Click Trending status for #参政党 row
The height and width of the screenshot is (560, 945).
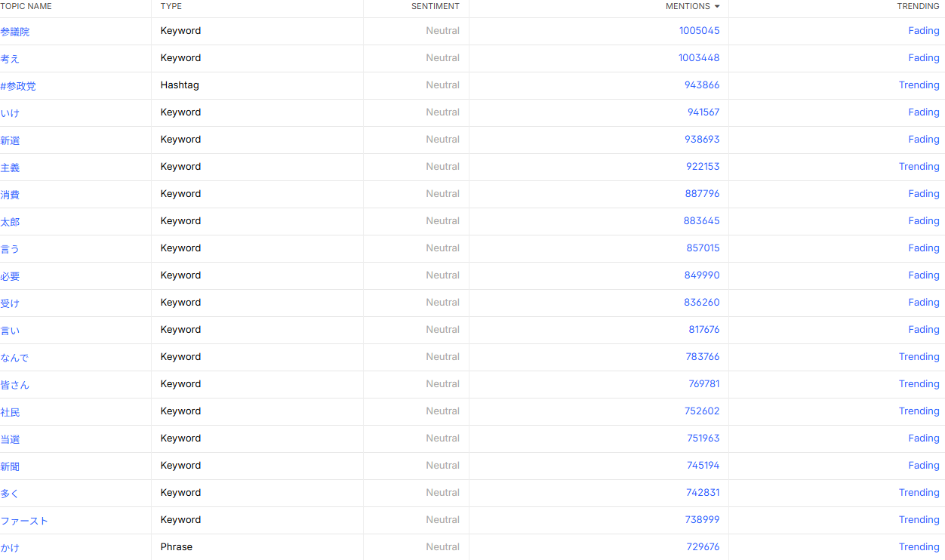(x=919, y=85)
